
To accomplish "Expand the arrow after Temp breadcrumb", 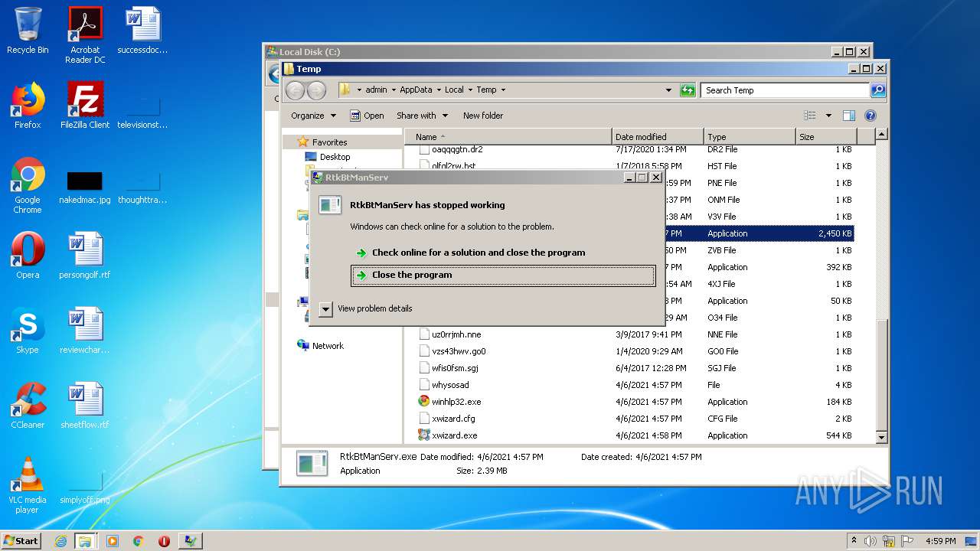I will point(502,90).
